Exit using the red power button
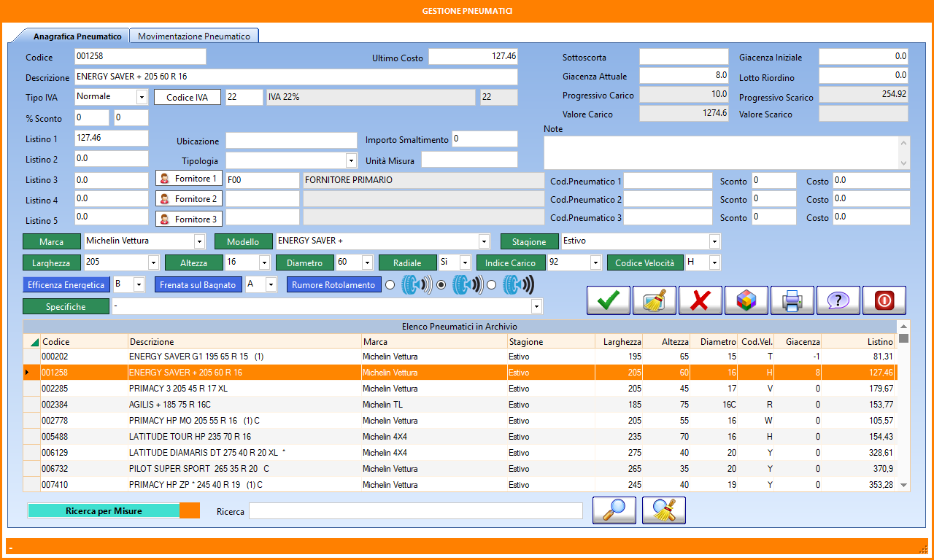Screen dimensions: 934x560 click(884, 300)
